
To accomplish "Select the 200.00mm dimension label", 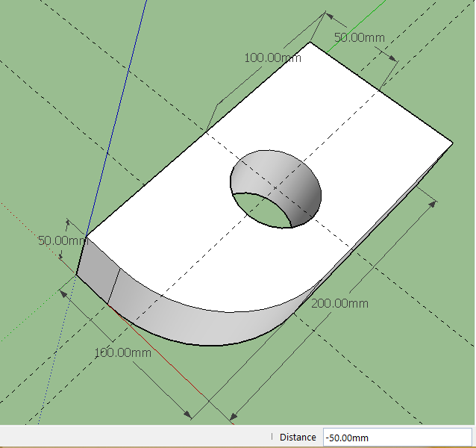I will click(x=340, y=303).
